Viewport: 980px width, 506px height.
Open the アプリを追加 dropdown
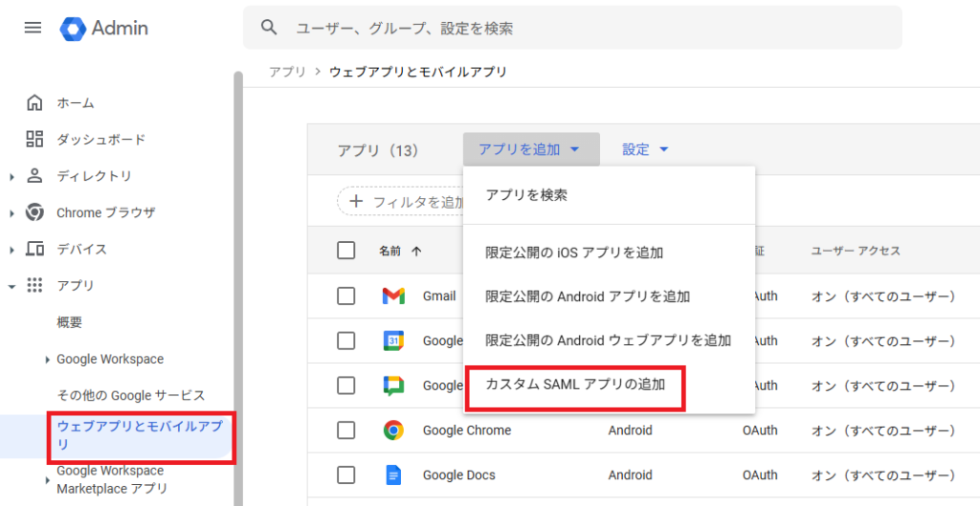530,149
